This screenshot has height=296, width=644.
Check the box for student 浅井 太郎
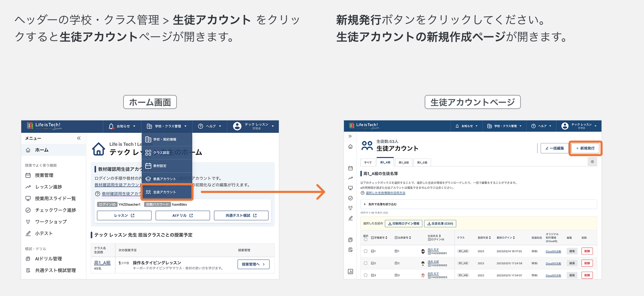tap(366, 263)
